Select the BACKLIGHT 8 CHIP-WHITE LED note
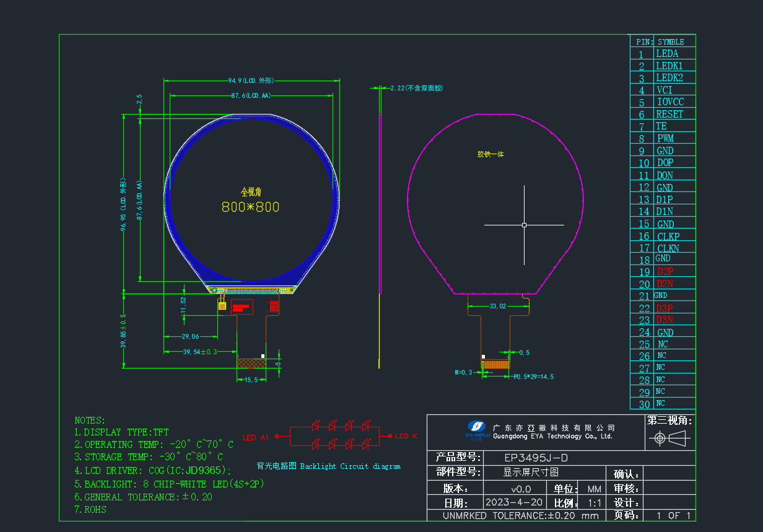 [170, 484]
